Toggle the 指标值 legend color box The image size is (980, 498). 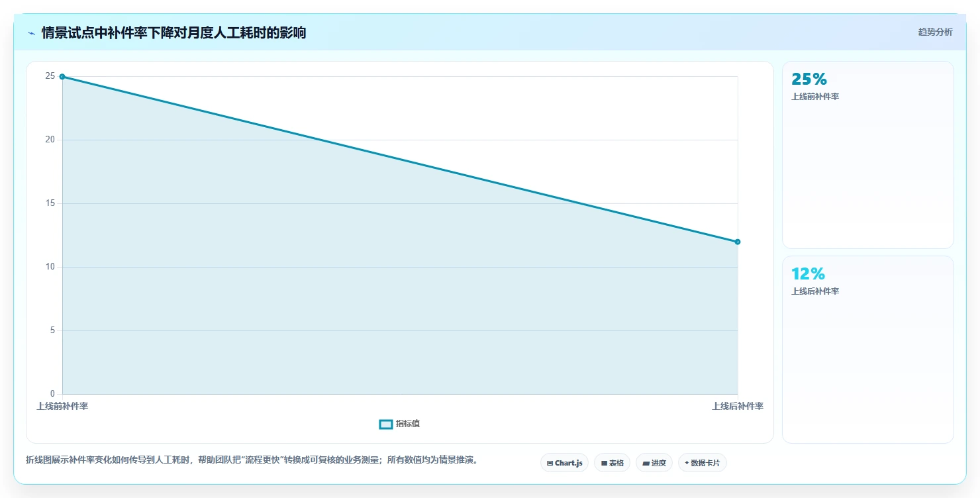(386, 424)
